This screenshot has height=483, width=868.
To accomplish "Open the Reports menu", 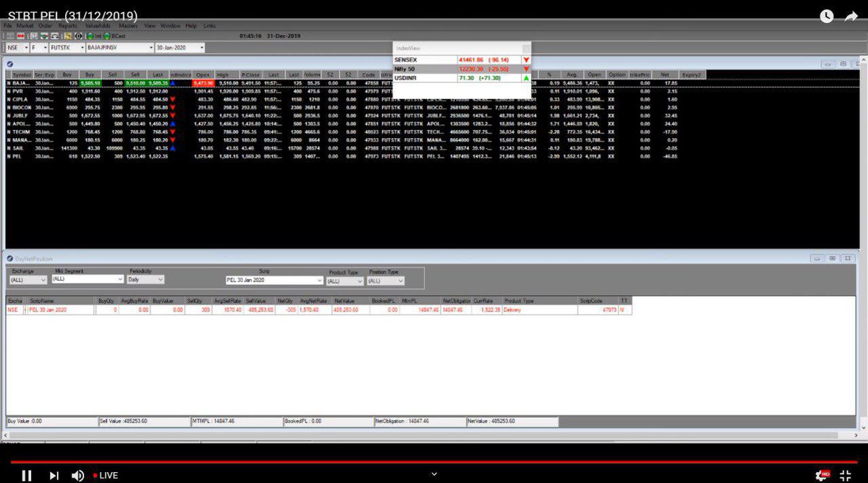I will (68, 25).
